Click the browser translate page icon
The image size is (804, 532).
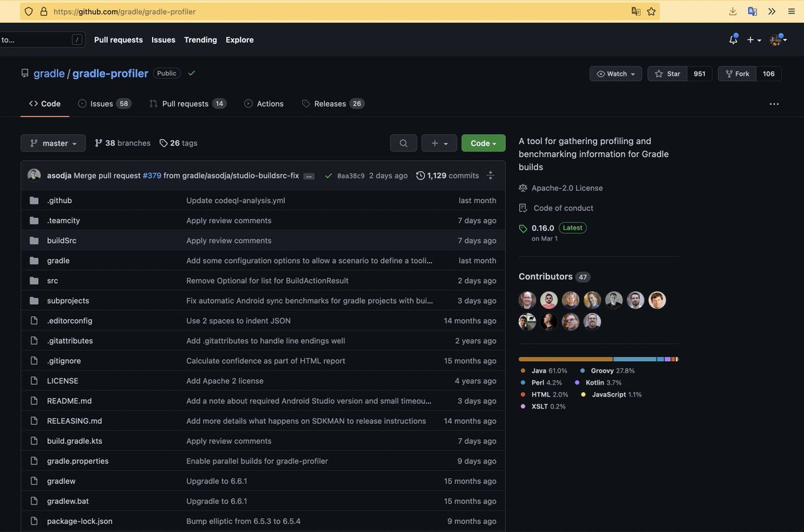[636, 11]
